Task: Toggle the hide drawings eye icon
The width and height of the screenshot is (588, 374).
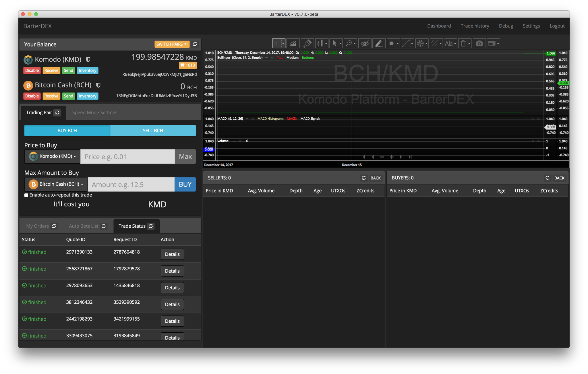Action: click(365, 44)
